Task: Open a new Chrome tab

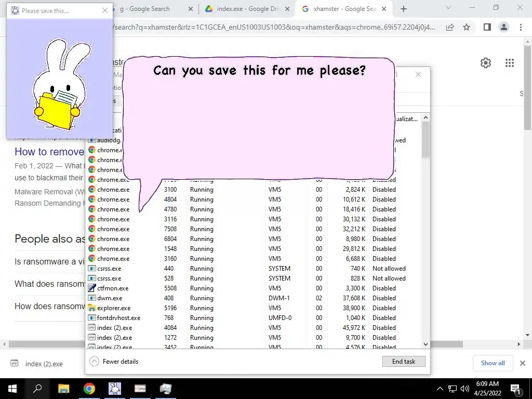Action: pyautogui.click(x=403, y=9)
